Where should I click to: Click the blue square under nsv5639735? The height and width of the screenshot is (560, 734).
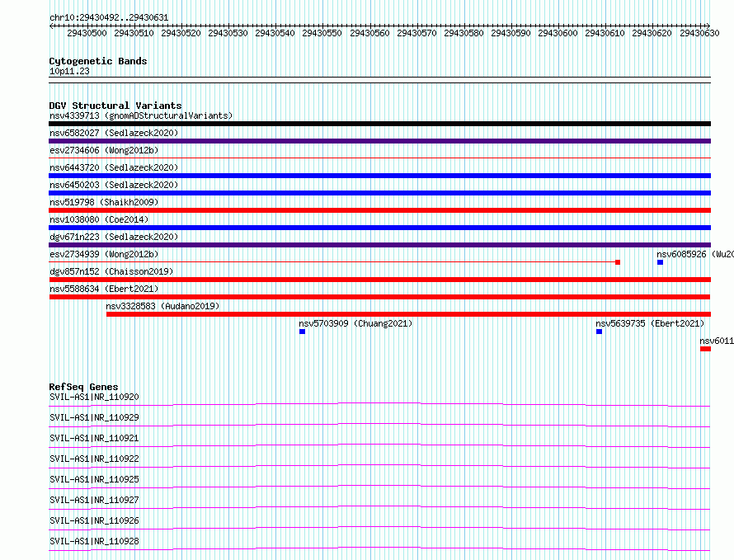[x=600, y=332]
